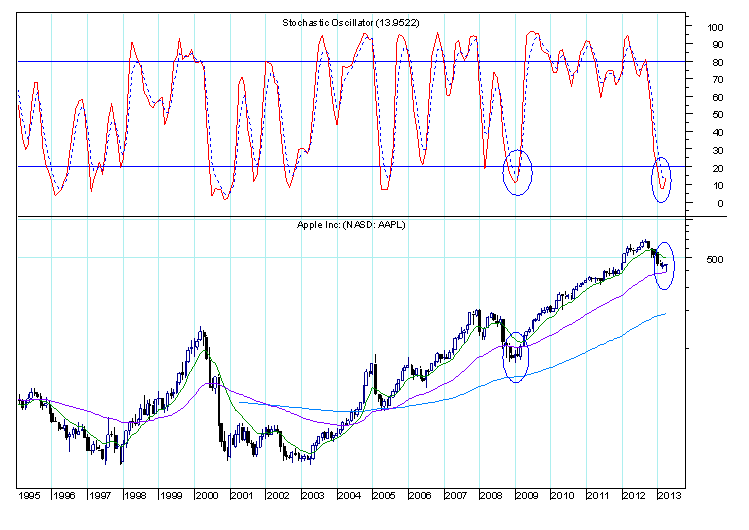Click the oscillator axis value 50
Screen dimensions: 749x530
(717, 115)
